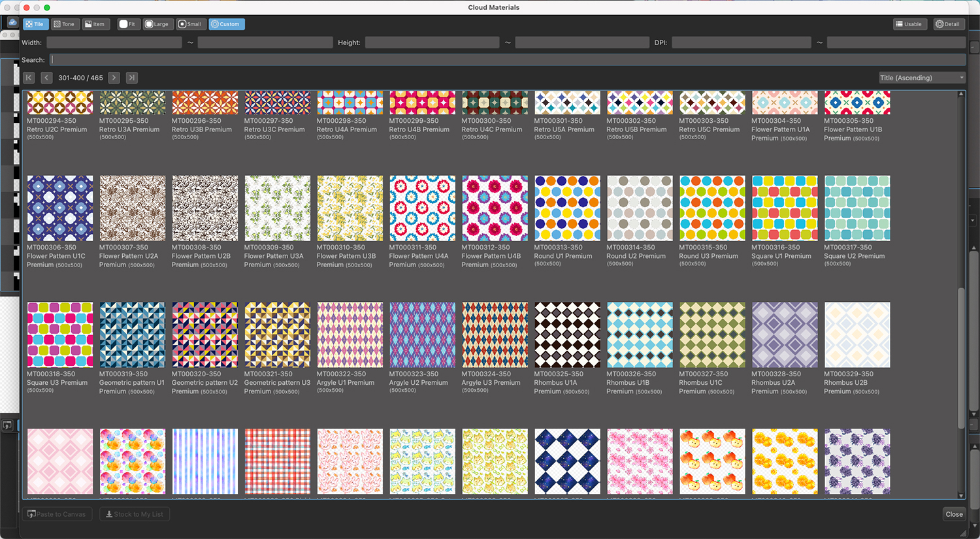Select Flower Pattern U2A Premium thumbnail
Viewport: 980px width, 539px height.
pyautogui.click(x=133, y=208)
